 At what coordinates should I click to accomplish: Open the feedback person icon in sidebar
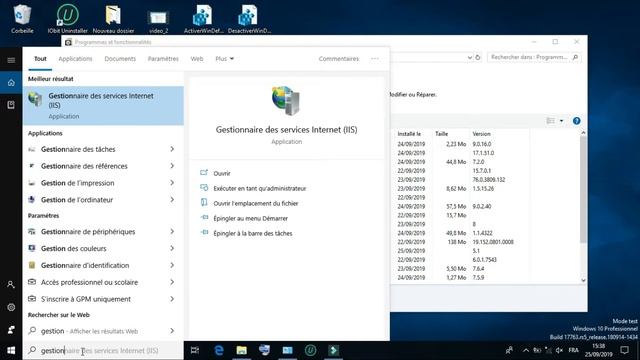pyautogui.click(x=11, y=329)
